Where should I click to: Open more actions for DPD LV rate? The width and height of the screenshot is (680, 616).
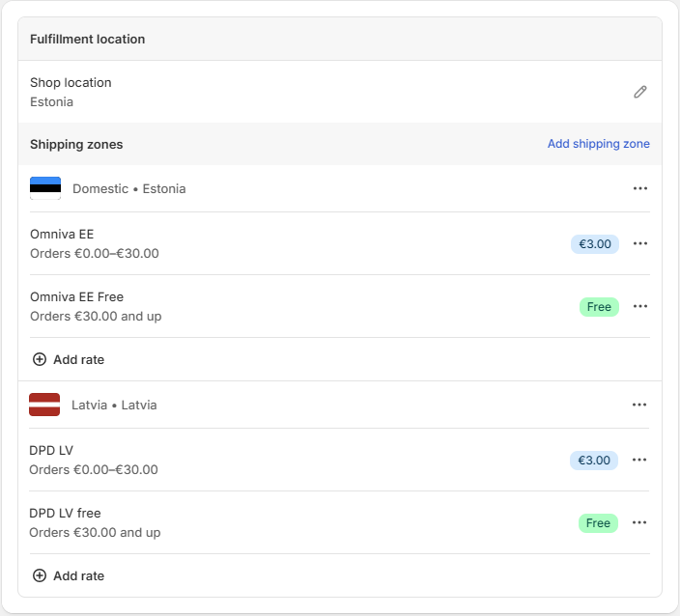pyautogui.click(x=639, y=460)
